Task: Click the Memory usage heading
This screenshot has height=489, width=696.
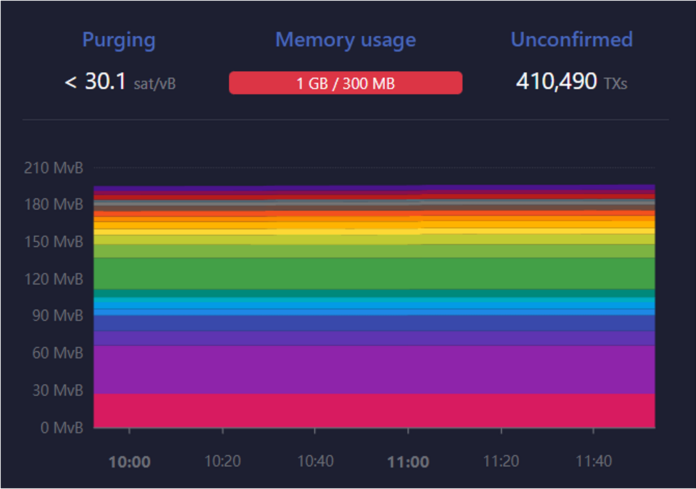Action: [345, 40]
